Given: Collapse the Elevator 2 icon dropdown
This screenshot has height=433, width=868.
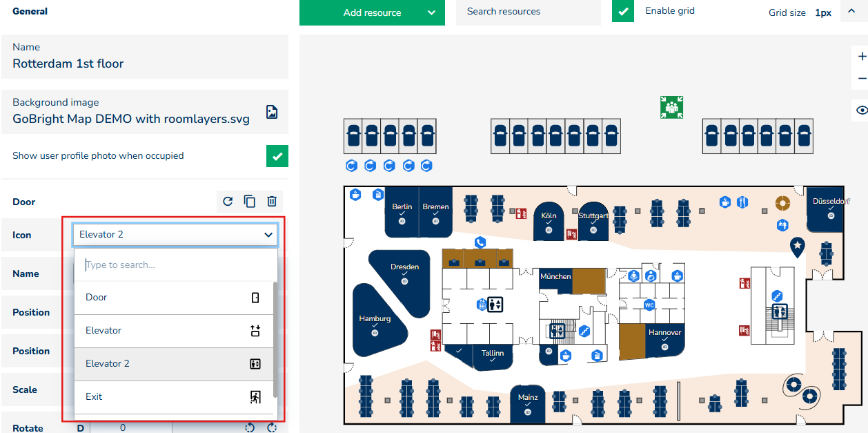Looking at the screenshot, I should (268, 235).
